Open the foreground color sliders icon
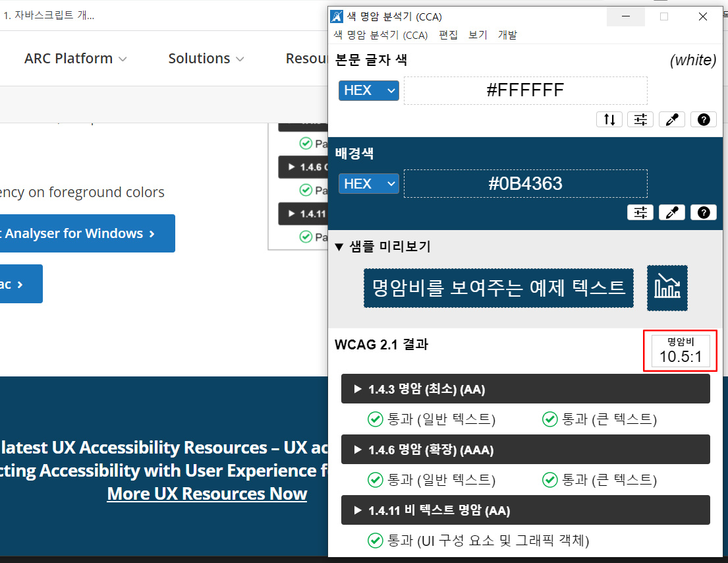Screen dimensions: 728x563 click(640, 119)
